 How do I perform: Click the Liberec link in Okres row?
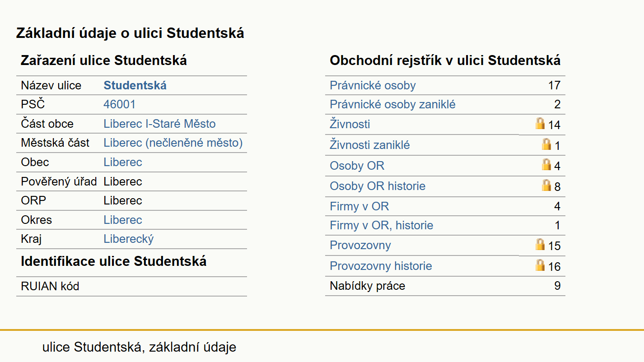123,220
